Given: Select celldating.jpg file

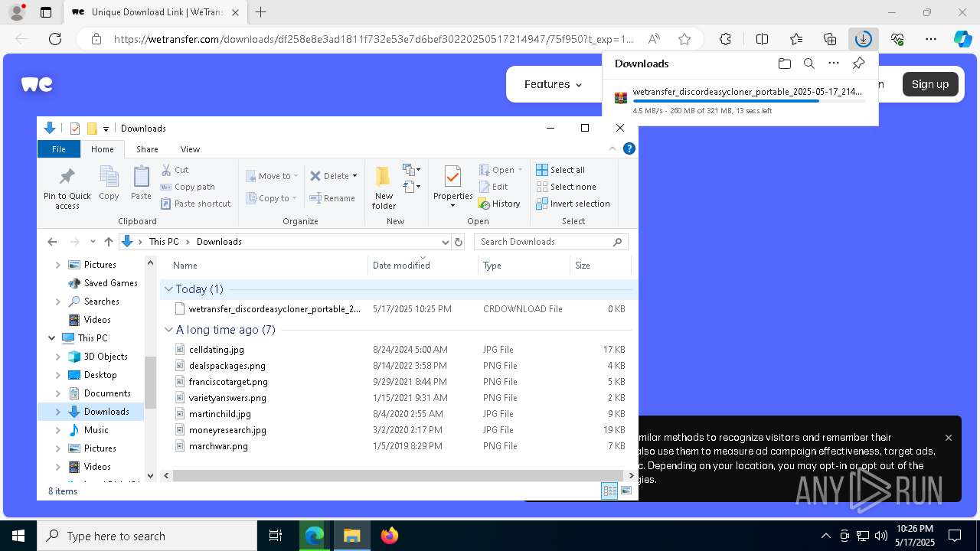Looking at the screenshot, I should click(217, 350).
